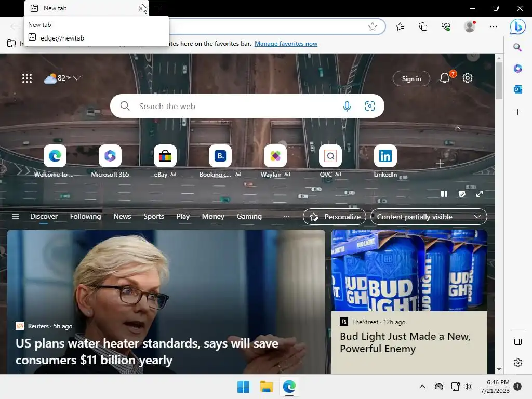The width and height of the screenshot is (532, 399).
Task: Open Browser essentials heart icon
Action: coord(446,26)
